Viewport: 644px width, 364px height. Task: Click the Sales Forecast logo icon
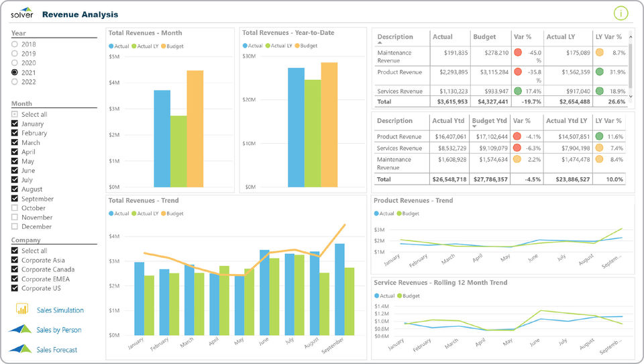click(x=20, y=349)
